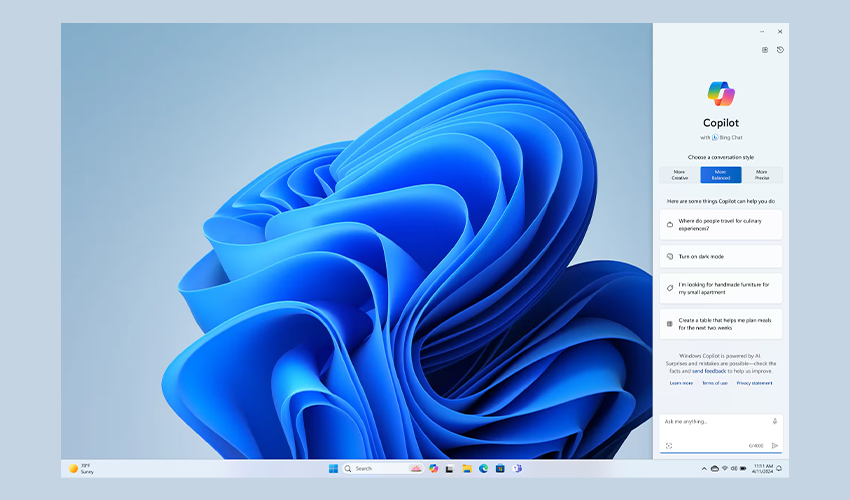The height and width of the screenshot is (500, 850).
Task: Open the Copilot plugins icon
Action: (765, 50)
